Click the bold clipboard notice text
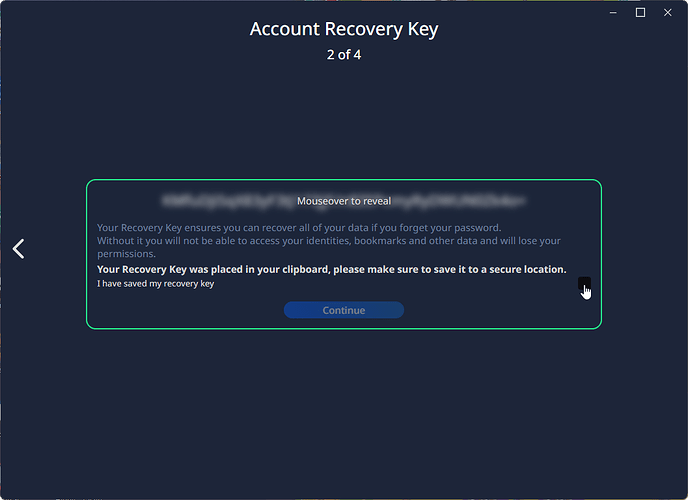This screenshot has width=688, height=500. click(331, 269)
